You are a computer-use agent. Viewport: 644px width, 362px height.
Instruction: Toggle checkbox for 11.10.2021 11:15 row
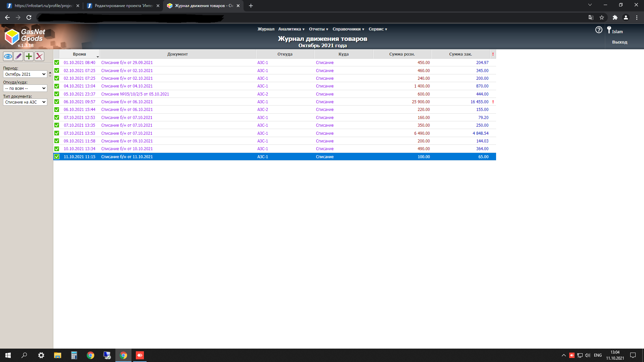57,157
